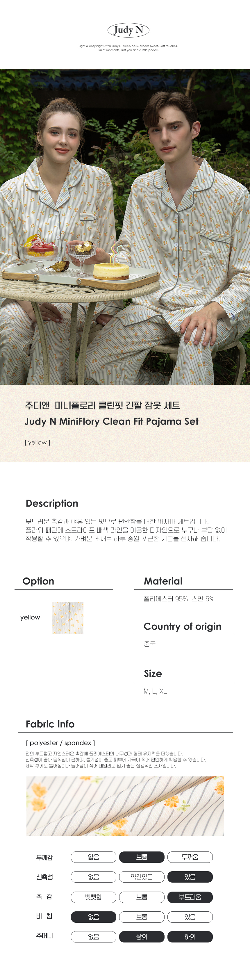250x980 pixels.
Task: Click the product title Judy N MiniFlory Clean Fit Pajama Set
Action: [x=112, y=421]
